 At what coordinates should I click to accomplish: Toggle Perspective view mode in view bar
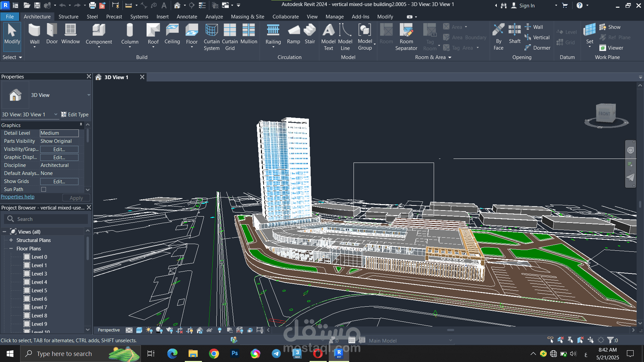pyautogui.click(x=109, y=330)
